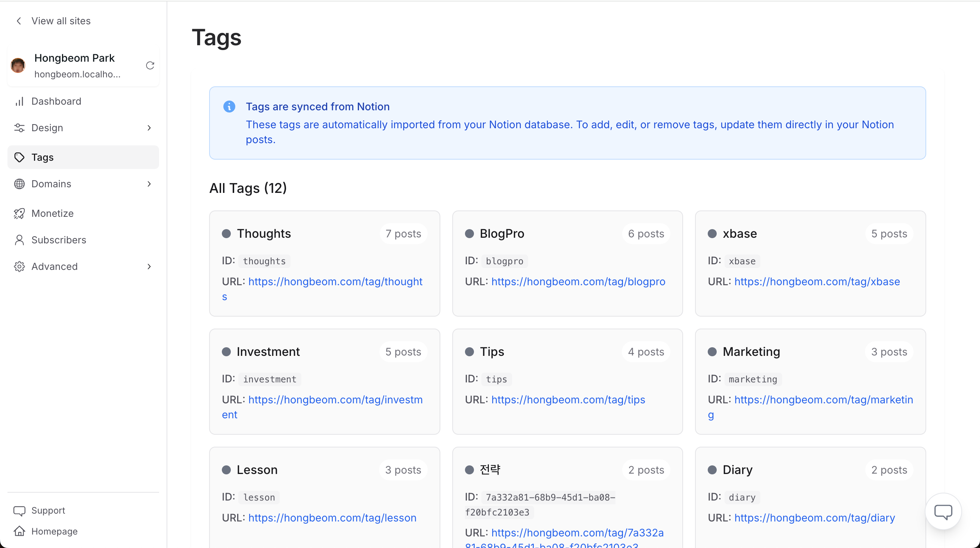This screenshot has height=548, width=980.
Task: Click the 6 posts badge on BlogPro
Action: [x=646, y=234]
